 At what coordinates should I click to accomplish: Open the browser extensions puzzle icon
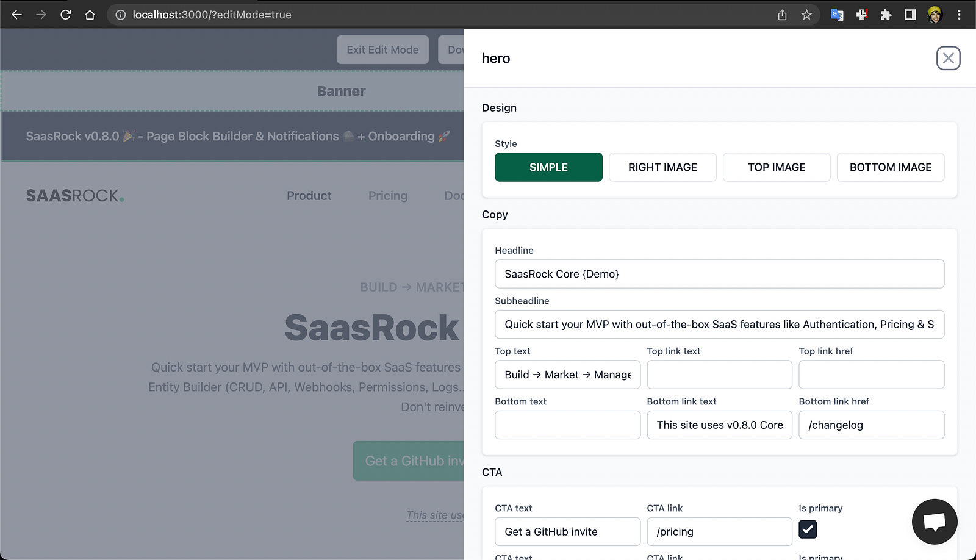pos(886,15)
